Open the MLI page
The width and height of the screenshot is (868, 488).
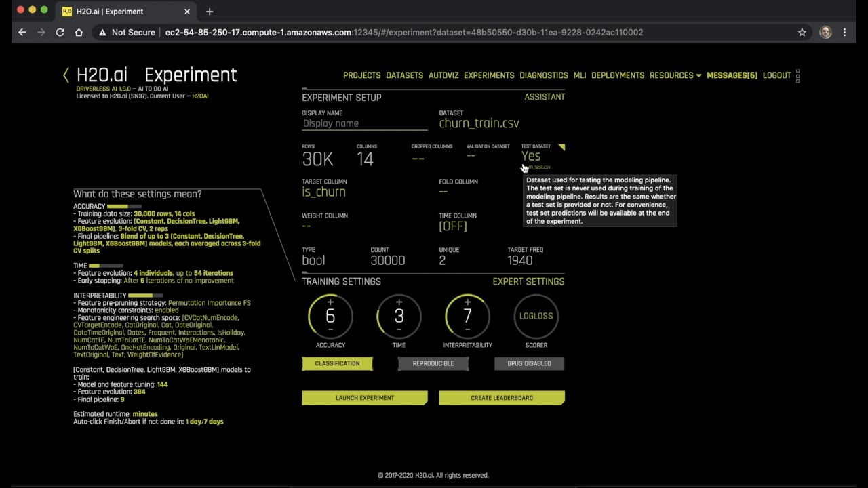tap(580, 75)
